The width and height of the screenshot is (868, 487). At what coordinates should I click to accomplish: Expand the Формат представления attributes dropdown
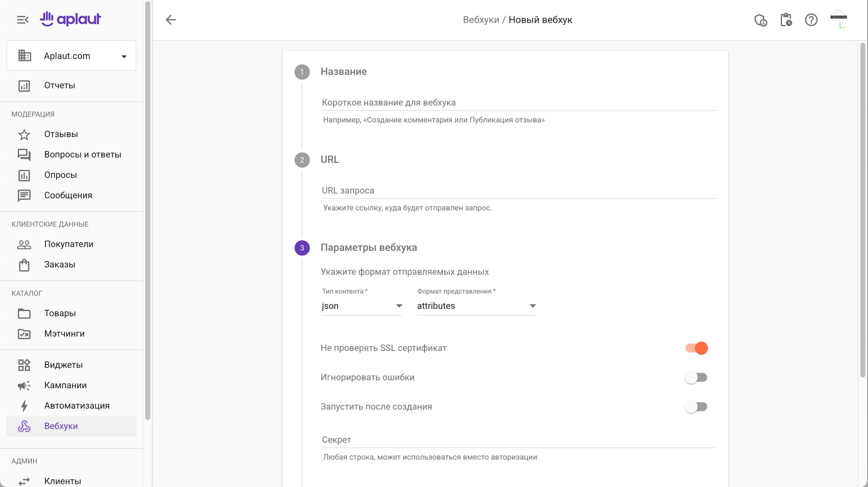(476, 306)
